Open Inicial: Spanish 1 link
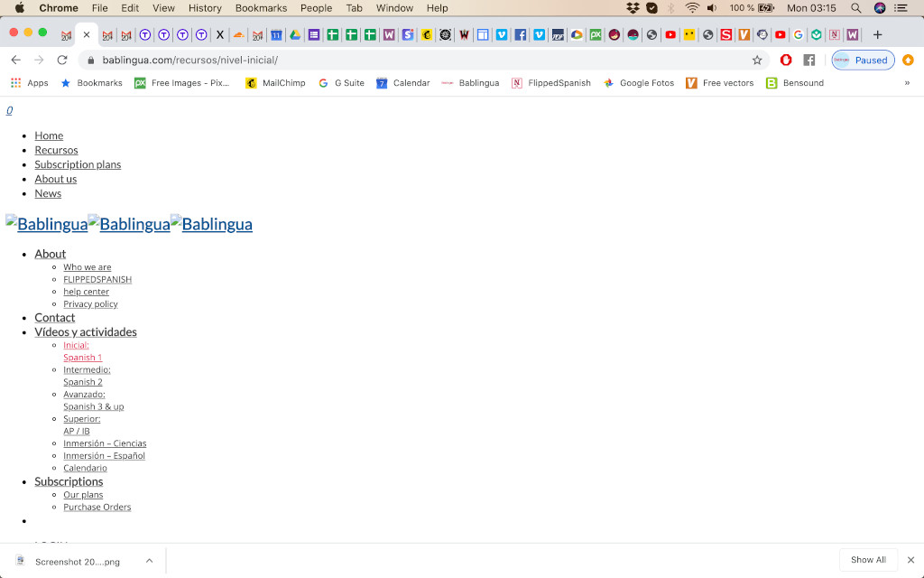This screenshot has height=578, width=924. (x=82, y=351)
